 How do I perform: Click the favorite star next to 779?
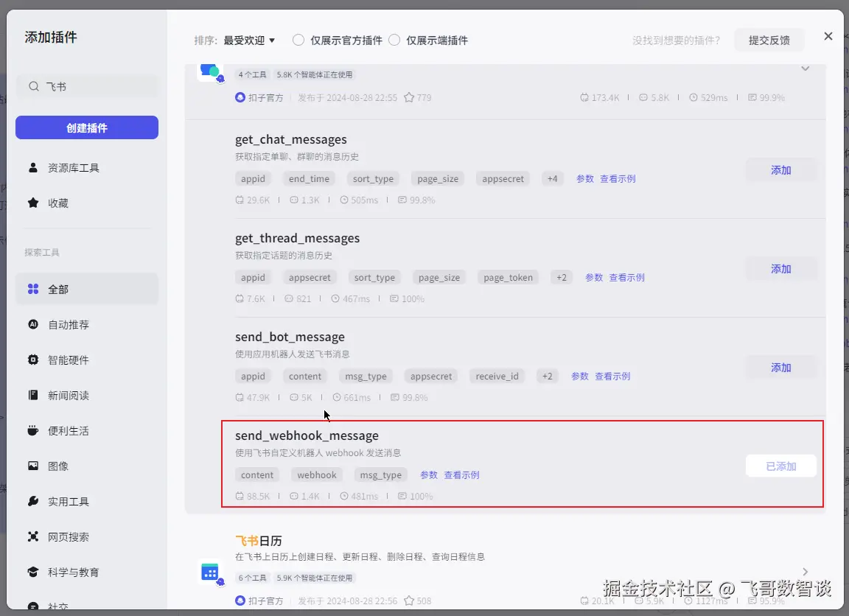pos(409,97)
